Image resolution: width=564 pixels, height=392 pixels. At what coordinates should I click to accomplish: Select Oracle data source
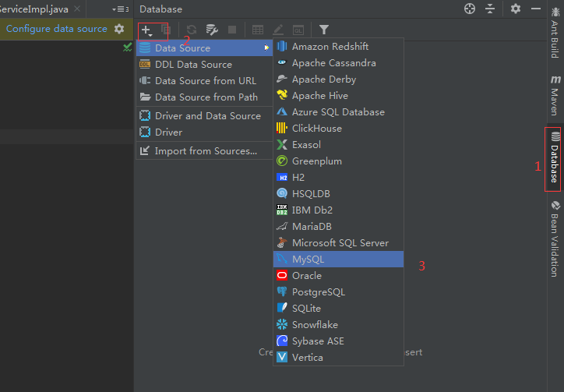tap(338, 276)
